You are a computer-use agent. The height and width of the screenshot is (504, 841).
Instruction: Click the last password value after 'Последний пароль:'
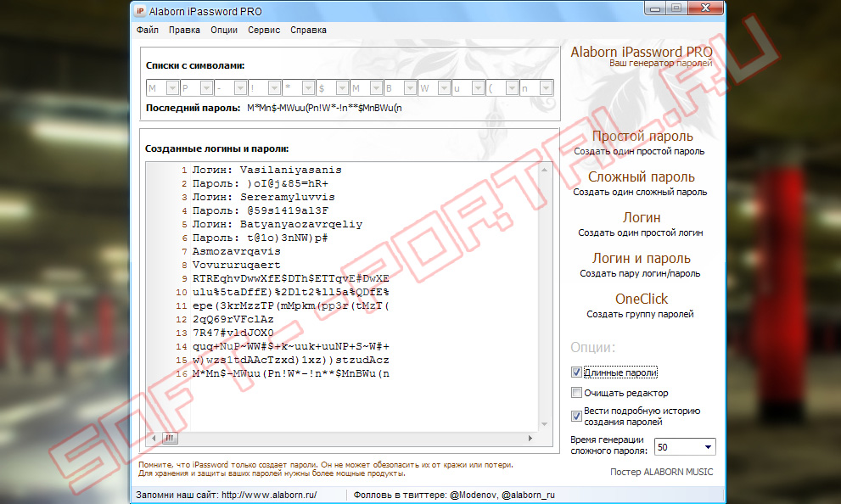324,108
